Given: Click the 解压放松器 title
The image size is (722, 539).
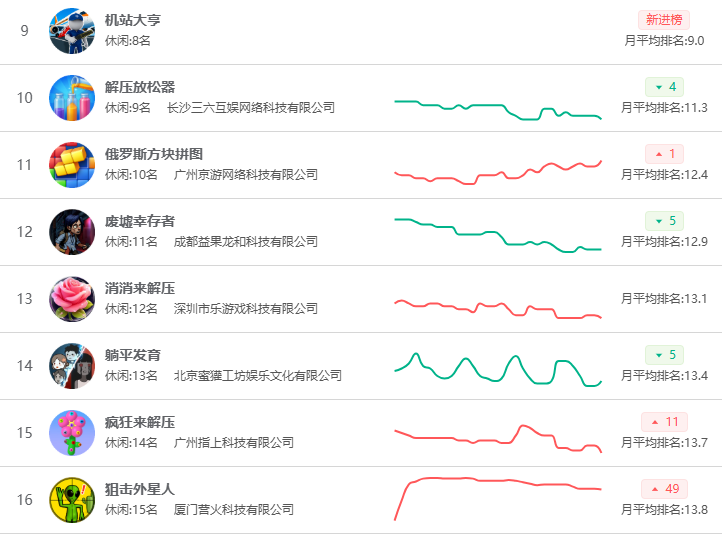Looking at the screenshot, I should (x=140, y=87).
